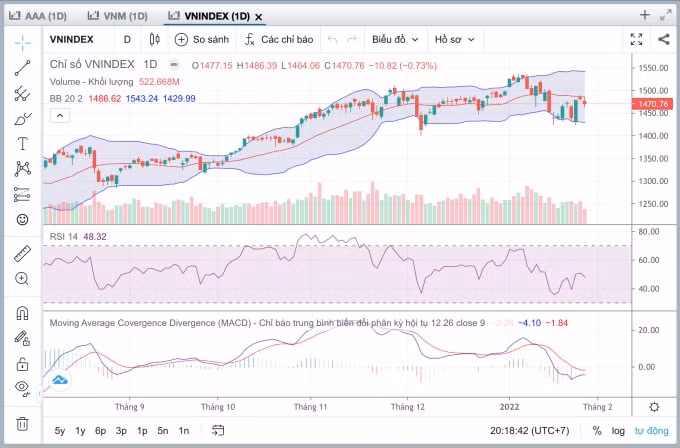Close the VNINDEX (1D) tab
680x448 pixels.
(258, 17)
